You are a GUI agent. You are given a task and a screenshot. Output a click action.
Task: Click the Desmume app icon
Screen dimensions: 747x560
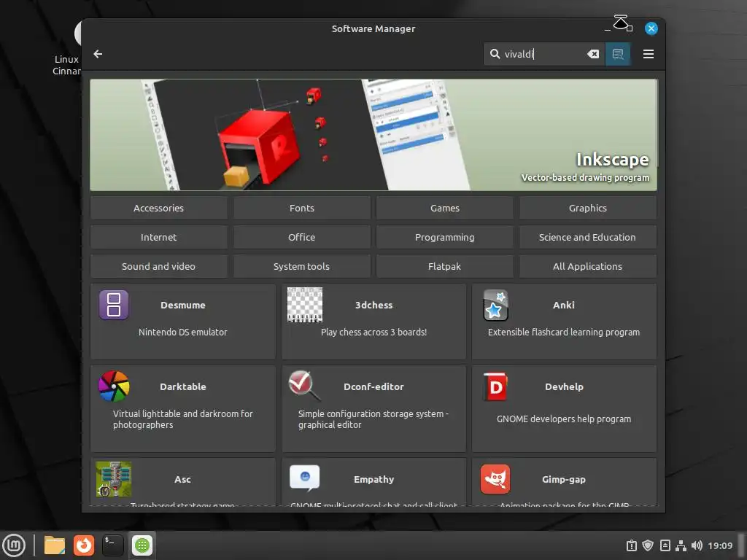click(114, 305)
